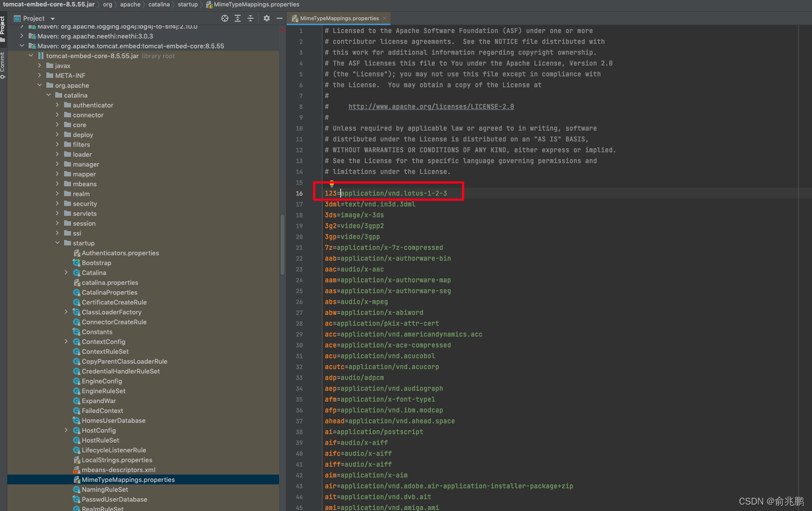Click the Project panel vertical scrollbar
The height and width of the screenshot is (511, 812).
282,244
